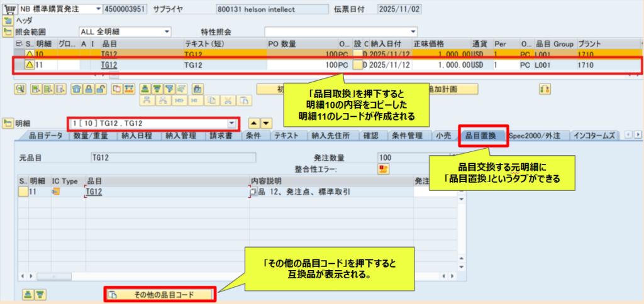644x304 pixels.
Task: Click the first select-all rows icon
Action: click(x=36, y=89)
